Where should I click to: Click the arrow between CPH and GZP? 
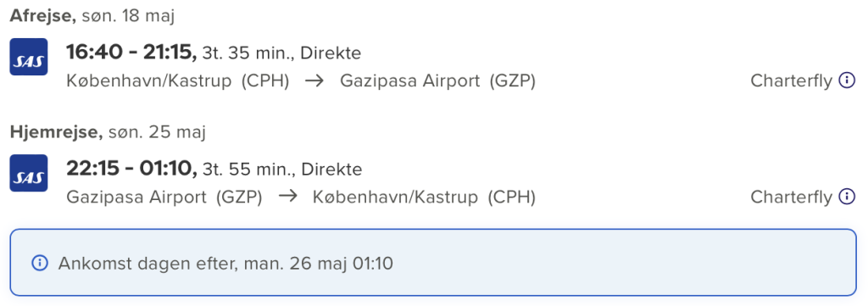tap(314, 81)
